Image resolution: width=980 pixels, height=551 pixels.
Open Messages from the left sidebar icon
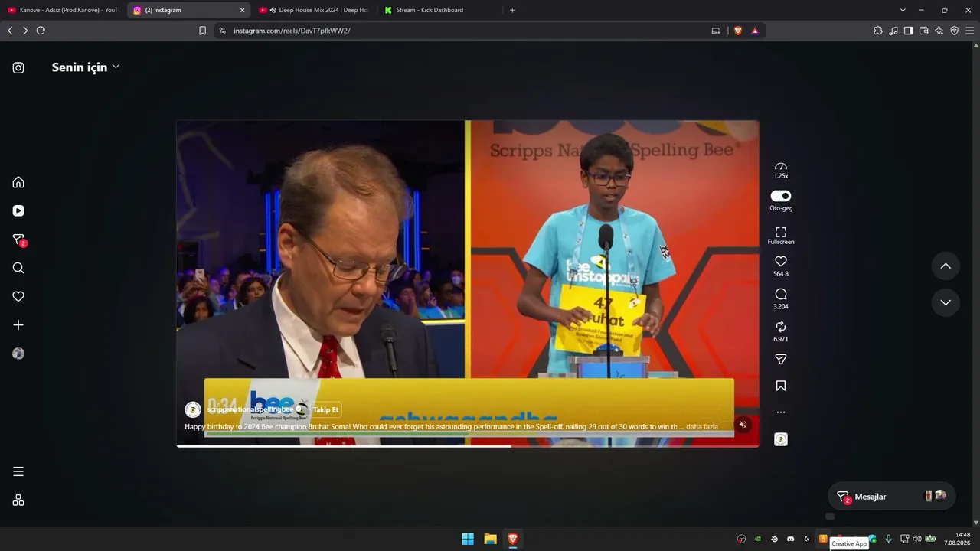(19, 240)
